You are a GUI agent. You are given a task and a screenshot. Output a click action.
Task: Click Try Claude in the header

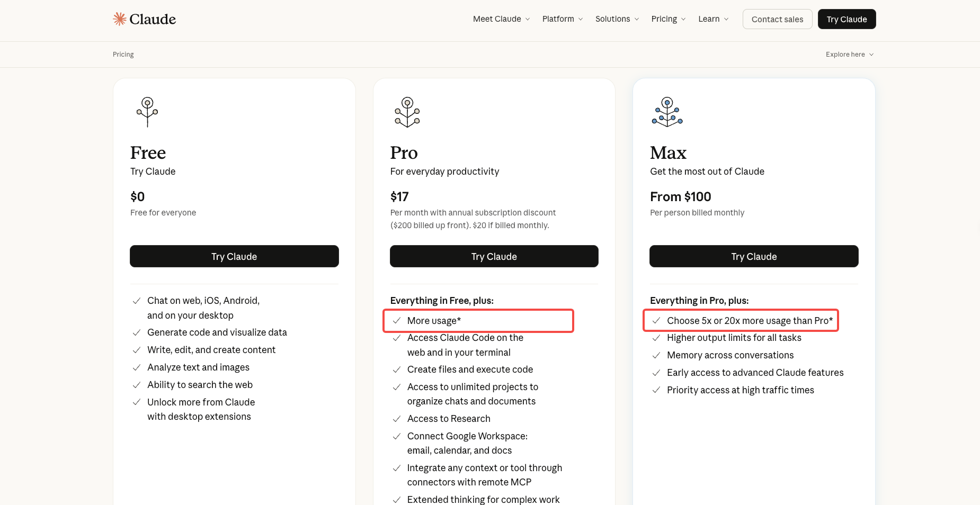[847, 19]
